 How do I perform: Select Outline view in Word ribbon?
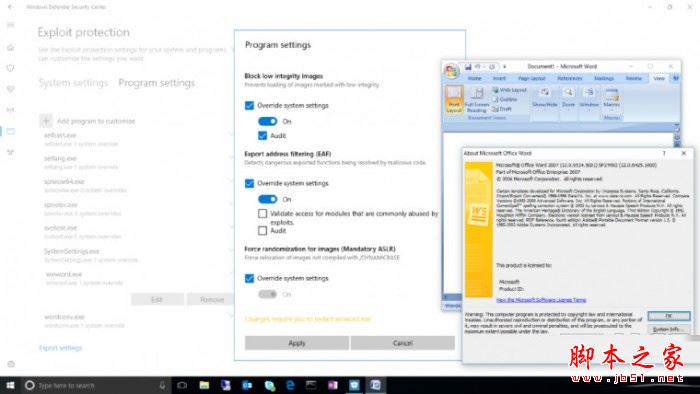click(505, 100)
